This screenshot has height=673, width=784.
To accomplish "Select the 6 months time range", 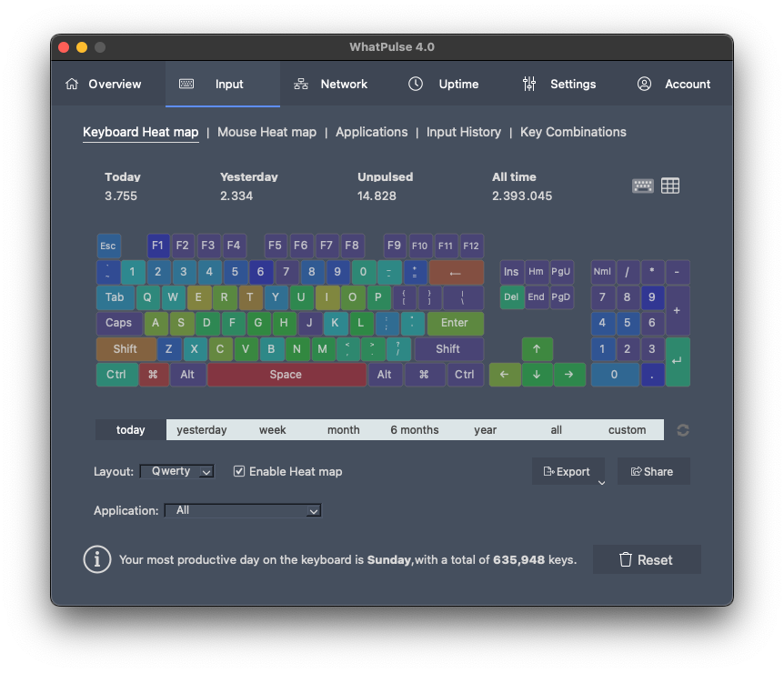I will coord(414,430).
